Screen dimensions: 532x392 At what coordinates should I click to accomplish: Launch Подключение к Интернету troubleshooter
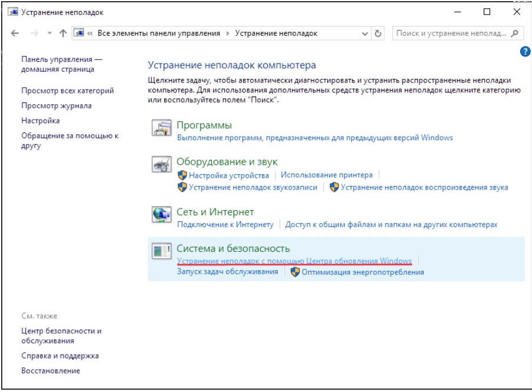225,224
